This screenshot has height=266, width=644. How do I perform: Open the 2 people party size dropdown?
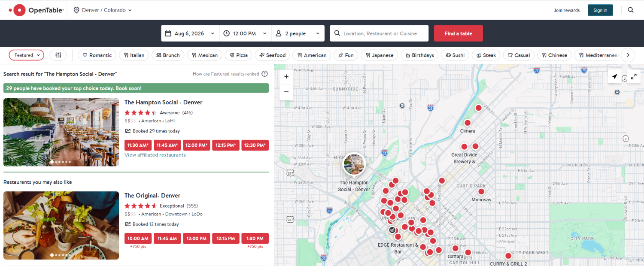(x=298, y=33)
